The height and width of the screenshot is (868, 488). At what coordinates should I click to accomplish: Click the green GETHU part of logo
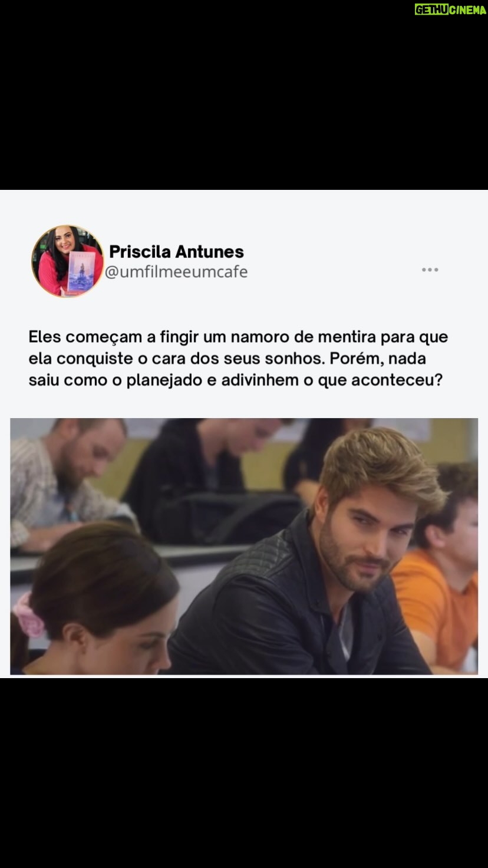click(x=431, y=9)
